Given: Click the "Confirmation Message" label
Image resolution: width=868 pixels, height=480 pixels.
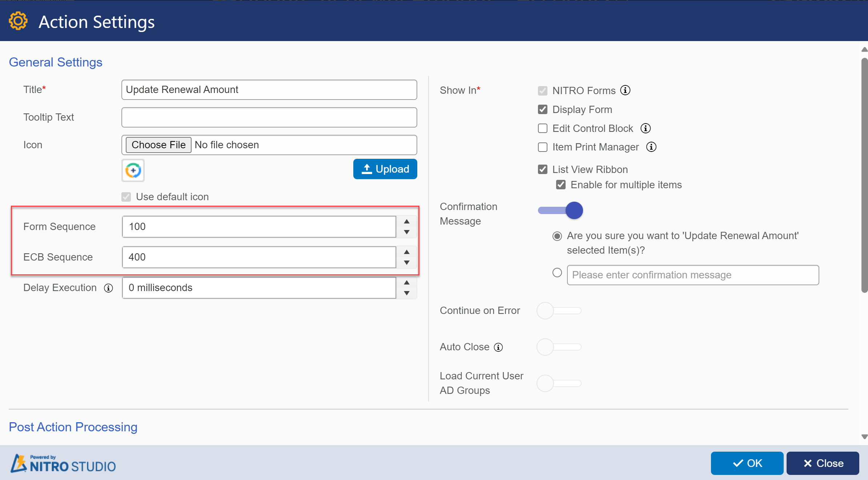Looking at the screenshot, I should pos(469,214).
